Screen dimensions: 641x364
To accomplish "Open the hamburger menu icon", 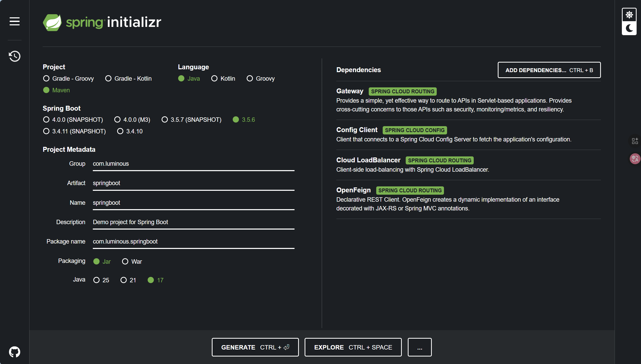I will click(14, 21).
